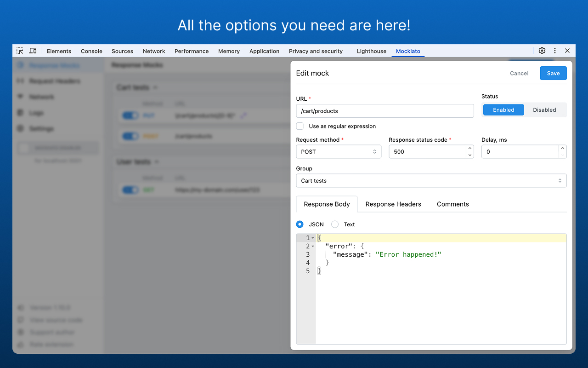
Task: Switch to the Mockiato DevTools tab
Action: [408, 51]
